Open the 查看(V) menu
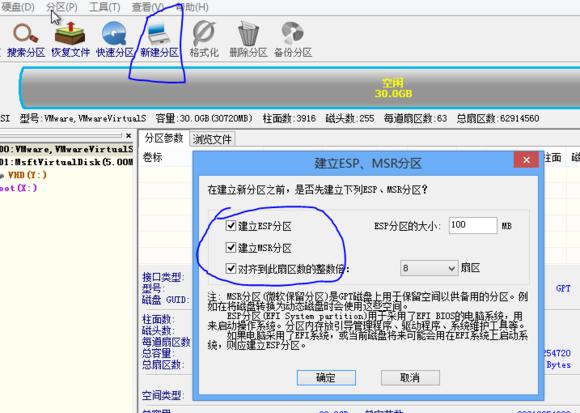 tap(148, 7)
